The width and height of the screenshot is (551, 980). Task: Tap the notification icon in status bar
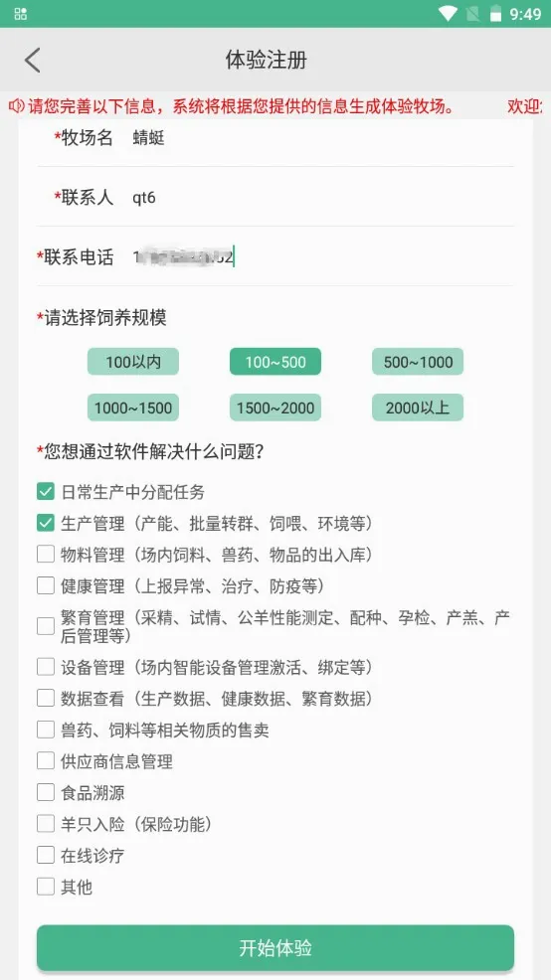21,13
